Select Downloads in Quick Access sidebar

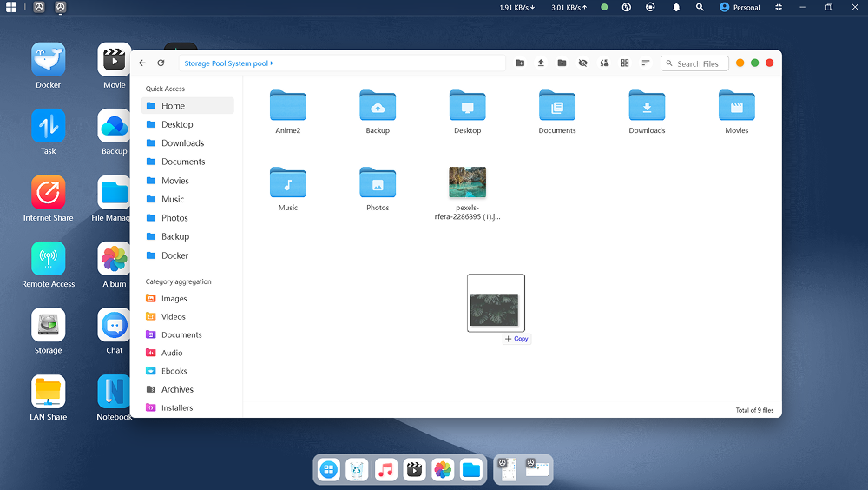[182, 143]
